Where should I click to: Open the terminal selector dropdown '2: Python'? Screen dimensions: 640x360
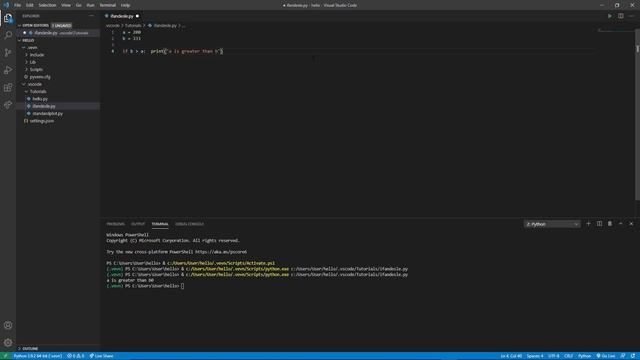click(x=552, y=224)
